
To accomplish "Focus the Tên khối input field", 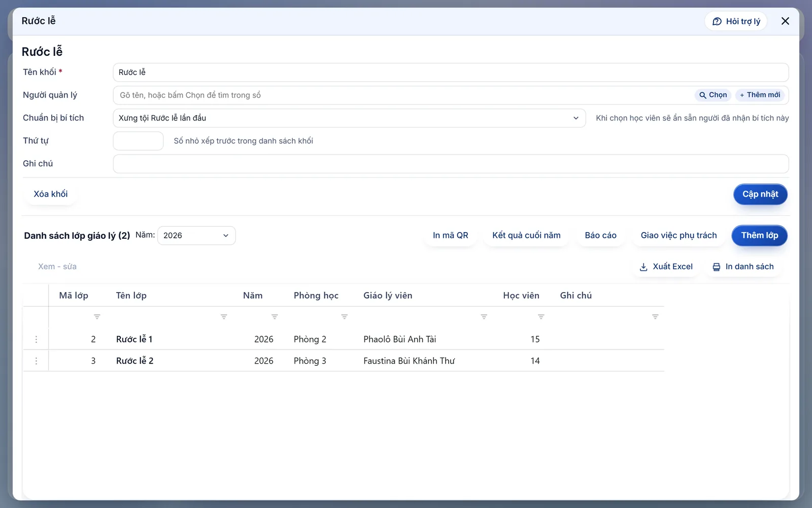I will (x=451, y=72).
